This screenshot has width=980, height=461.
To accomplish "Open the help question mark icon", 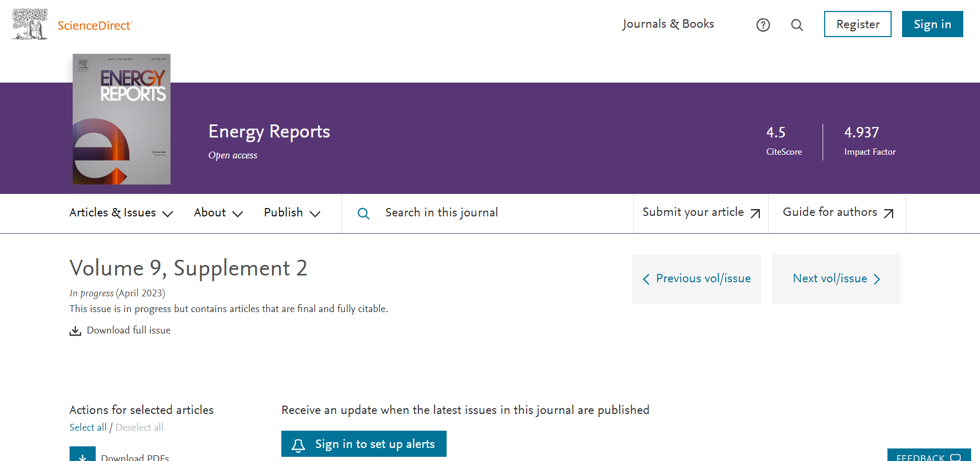I will pos(763,25).
